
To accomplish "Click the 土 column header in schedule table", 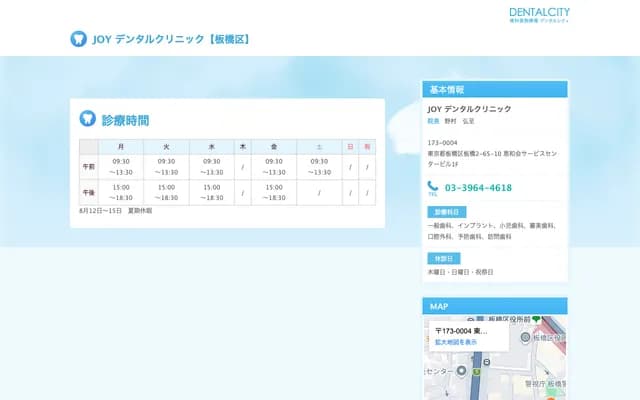I will [x=319, y=147].
